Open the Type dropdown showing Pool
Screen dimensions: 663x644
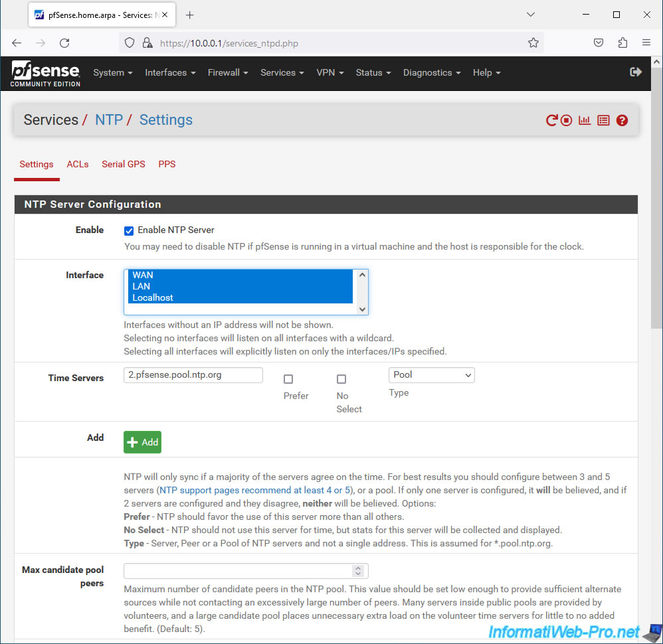tap(431, 375)
